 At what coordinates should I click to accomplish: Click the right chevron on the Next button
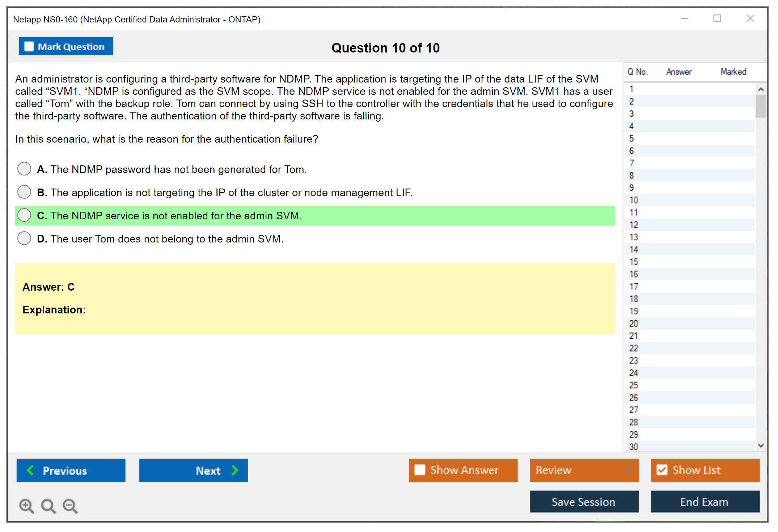pos(235,470)
